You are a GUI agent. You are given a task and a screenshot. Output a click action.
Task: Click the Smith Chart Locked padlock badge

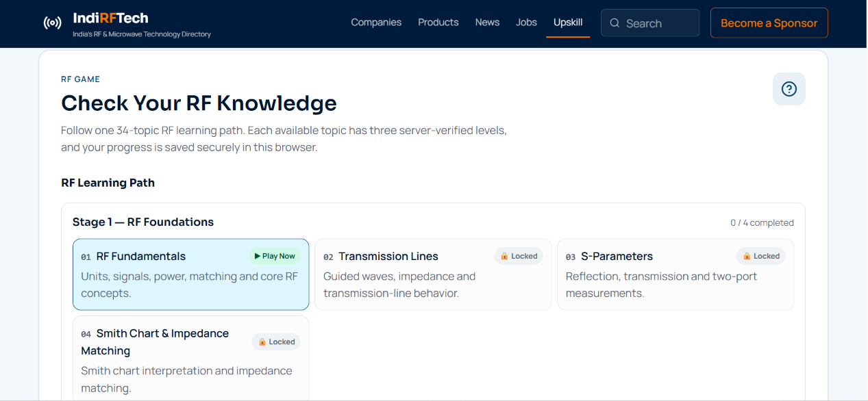tap(276, 341)
